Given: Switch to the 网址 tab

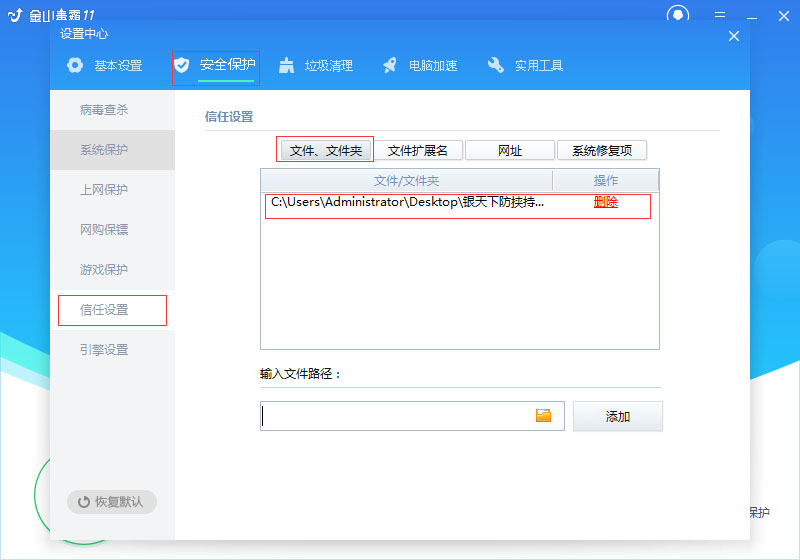Looking at the screenshot, I should coord(510,150).
